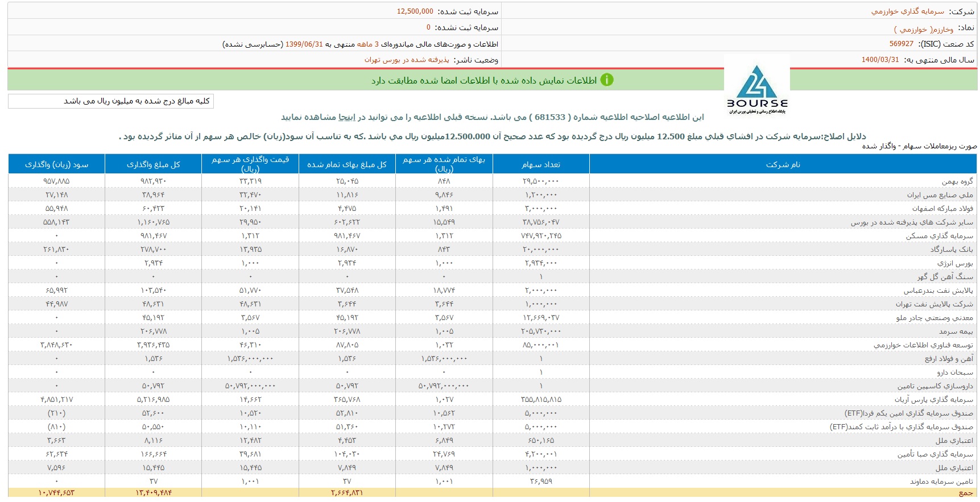Screen dimensions: 980x502
Task: Select the فولاد مبارکه اصفهان row name
Action: click(942, 209)
